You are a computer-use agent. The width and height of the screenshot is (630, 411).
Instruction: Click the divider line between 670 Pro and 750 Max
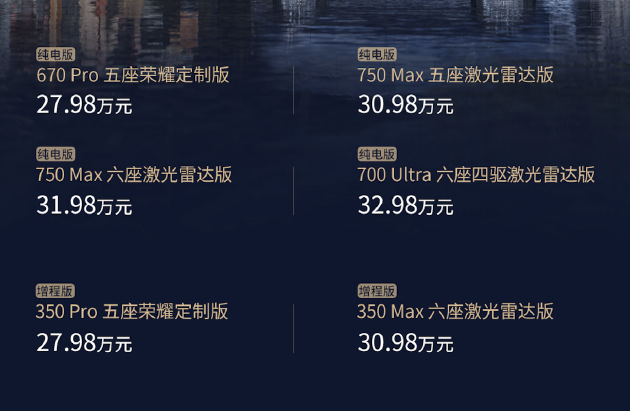coord(293,90)
